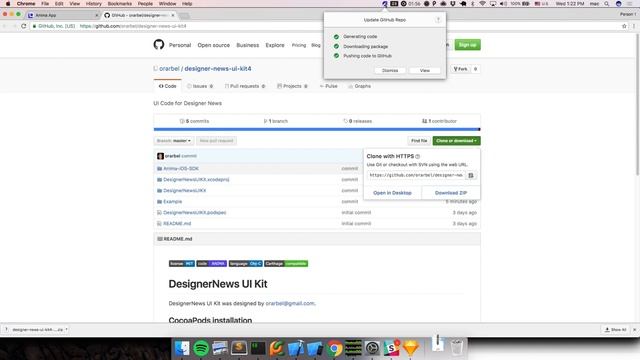This screenshot has height=360, width=640.
Task: Open the Projects tab
Action: tap(292, 86)
